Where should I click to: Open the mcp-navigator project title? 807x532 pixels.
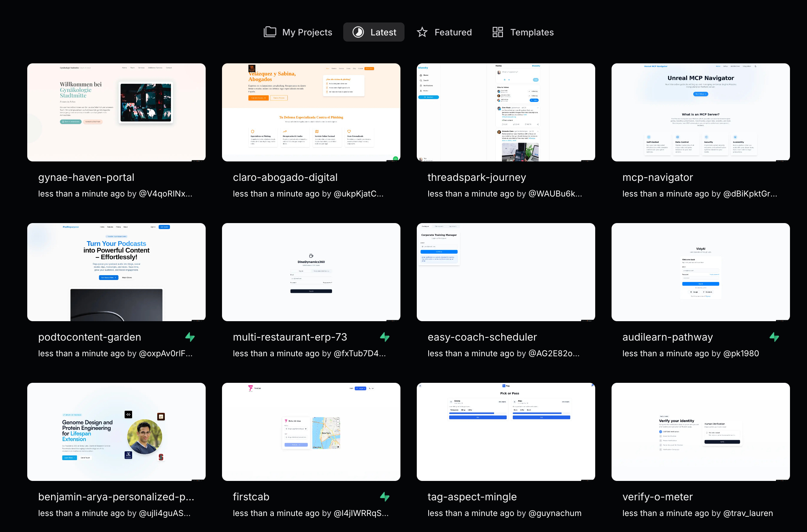(x=658, y=177)
